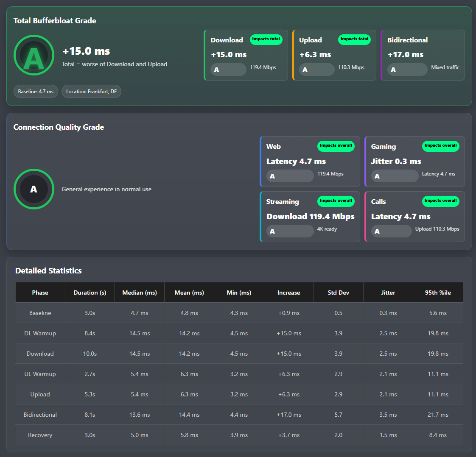The width and height of the screenshot is (476, 457).
Task: Click the Streaming card's A grade pill
Action: click(x=290, y=231)
